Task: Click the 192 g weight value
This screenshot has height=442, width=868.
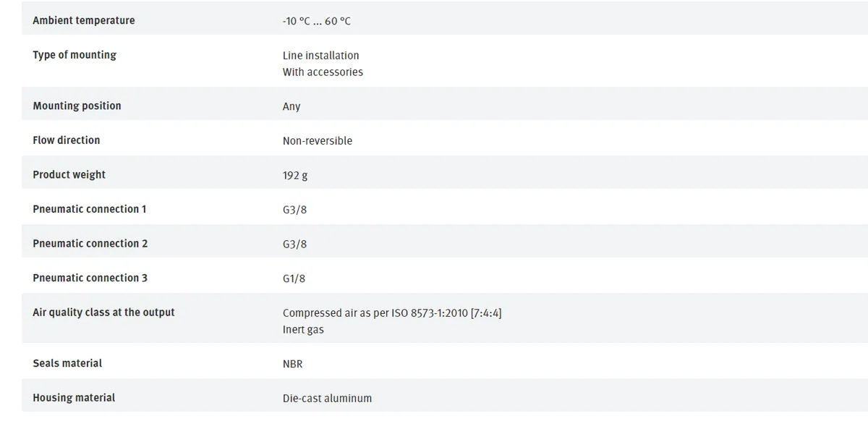Action: coord(295,175)
